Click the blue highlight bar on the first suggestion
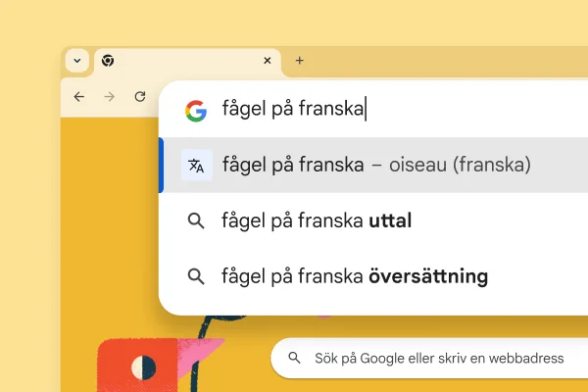 (162, 166)
